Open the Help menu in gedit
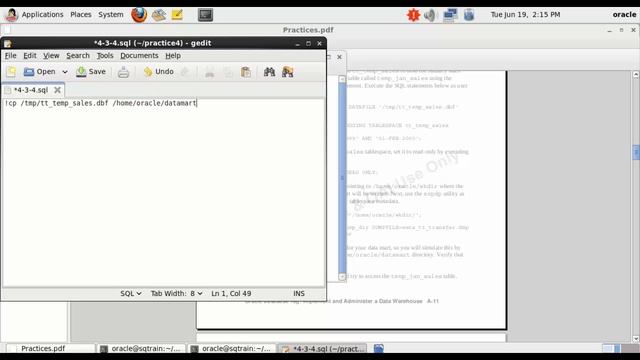640x360 pixels. coord(173,56)
